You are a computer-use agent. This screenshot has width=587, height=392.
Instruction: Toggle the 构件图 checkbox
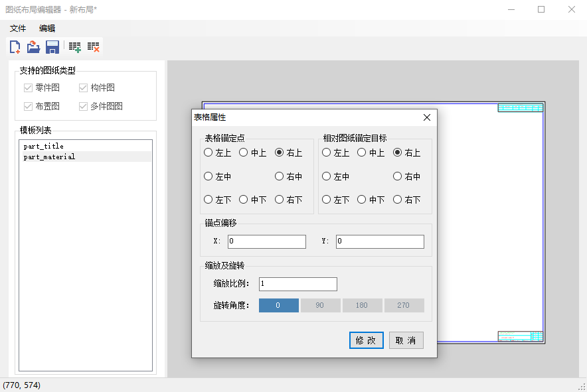pos(84,88)
